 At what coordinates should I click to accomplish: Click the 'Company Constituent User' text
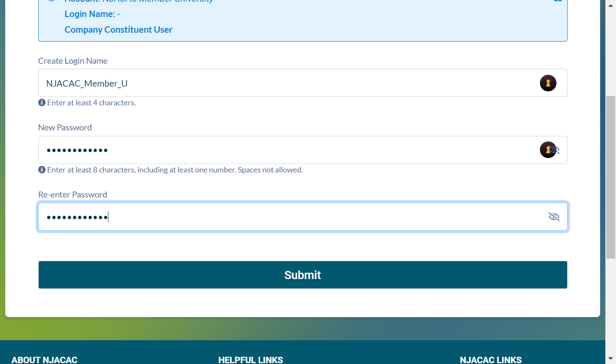tap(118, 30)
